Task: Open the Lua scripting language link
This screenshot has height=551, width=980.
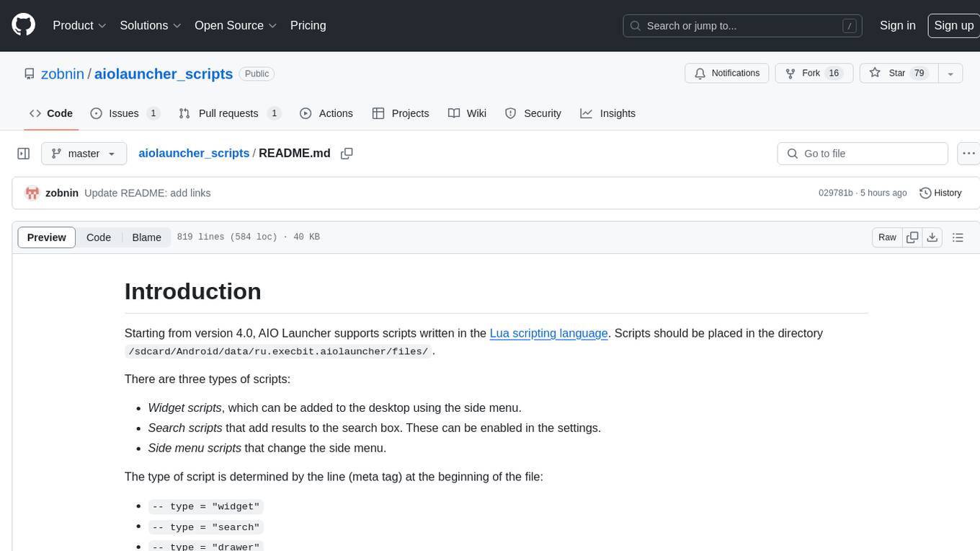Action: pyautogui.click(x=549, y=333)
